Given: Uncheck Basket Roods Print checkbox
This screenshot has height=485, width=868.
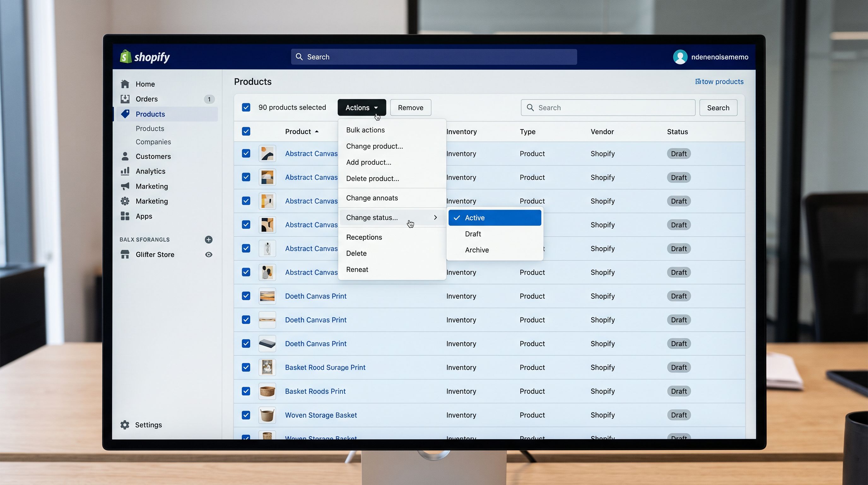Looking at the screenshot, I should [x=246, y=391].
